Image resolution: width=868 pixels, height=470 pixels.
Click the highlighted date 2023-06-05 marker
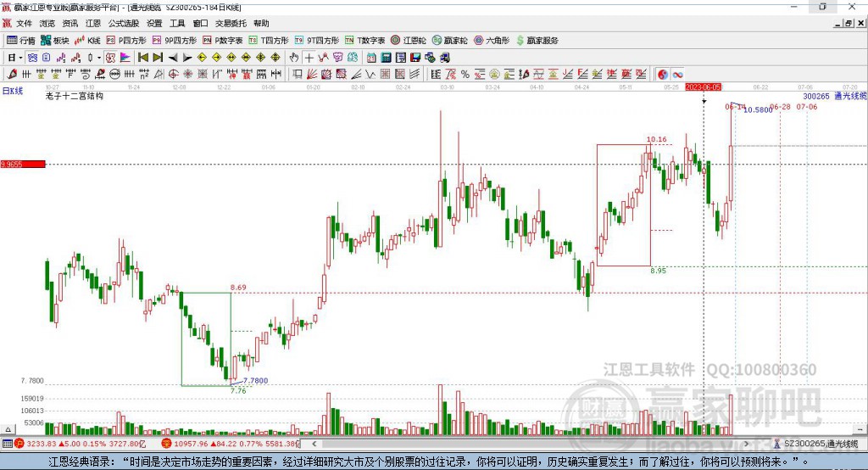coord(703,87)
